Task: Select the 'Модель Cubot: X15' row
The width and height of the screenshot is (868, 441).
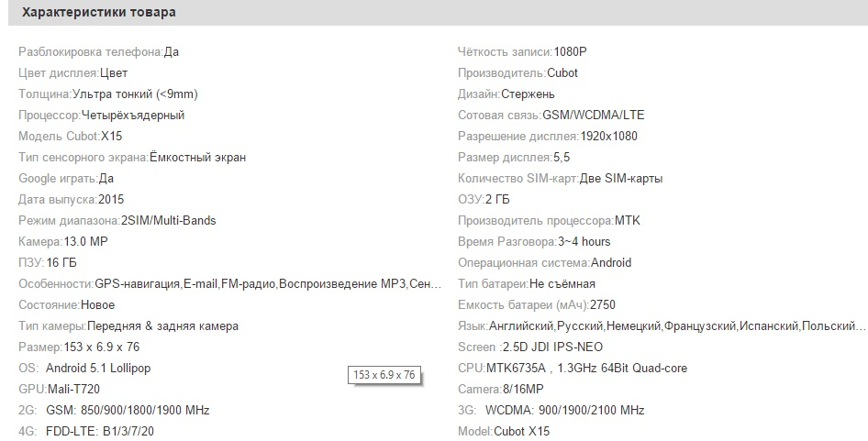Action: [x=71, y=136]
